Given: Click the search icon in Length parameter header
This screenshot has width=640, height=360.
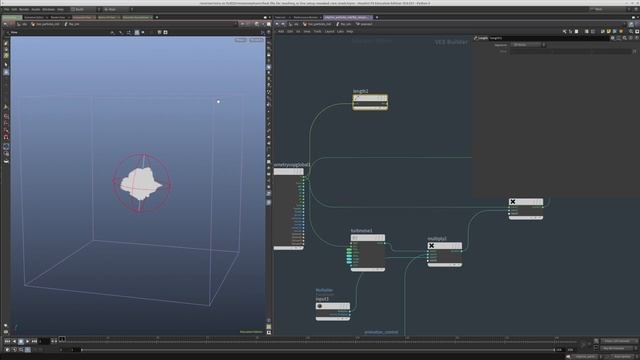Looking at the screenshot, I should (624, 38).
